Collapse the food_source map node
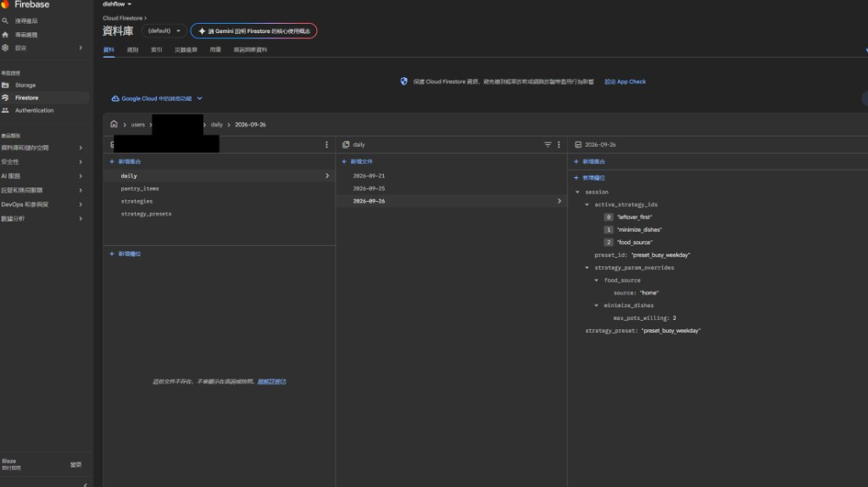The image size is (868, 487). coord(596,280)
